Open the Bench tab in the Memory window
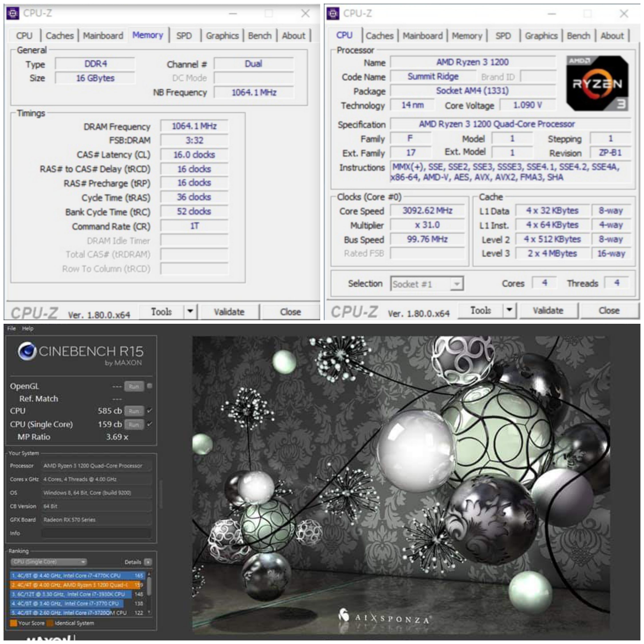Image resolution: width=644 pixels, height=644 pixels. (260, 36)
